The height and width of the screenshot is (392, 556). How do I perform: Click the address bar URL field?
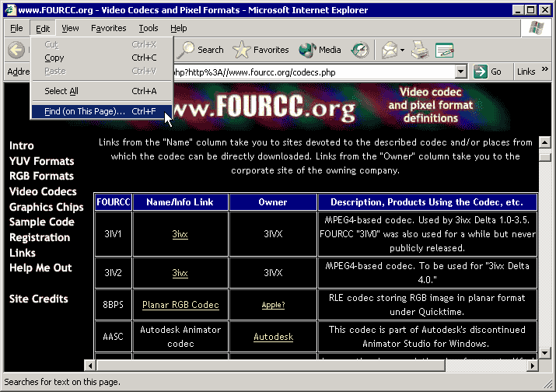[314, 72]
